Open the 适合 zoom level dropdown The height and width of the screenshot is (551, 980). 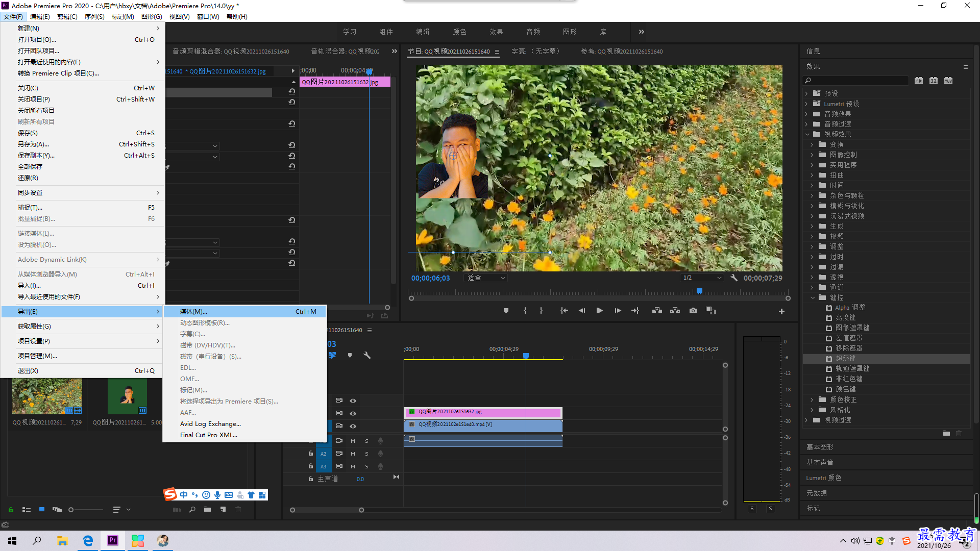pyautogui.click(x=485, y=278)
